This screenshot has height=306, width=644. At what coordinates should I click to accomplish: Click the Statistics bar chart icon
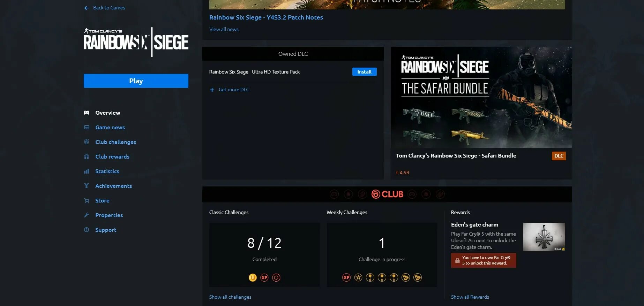click(x=87, y=171)
